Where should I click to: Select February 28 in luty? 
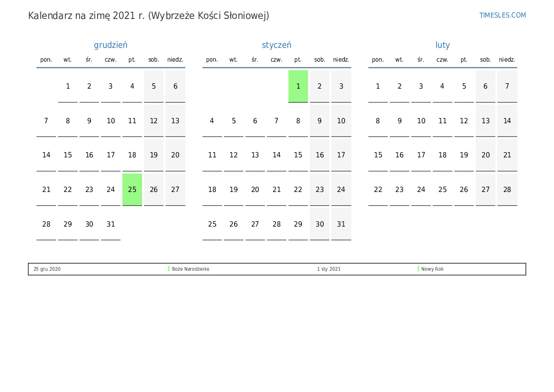[507, 190]
